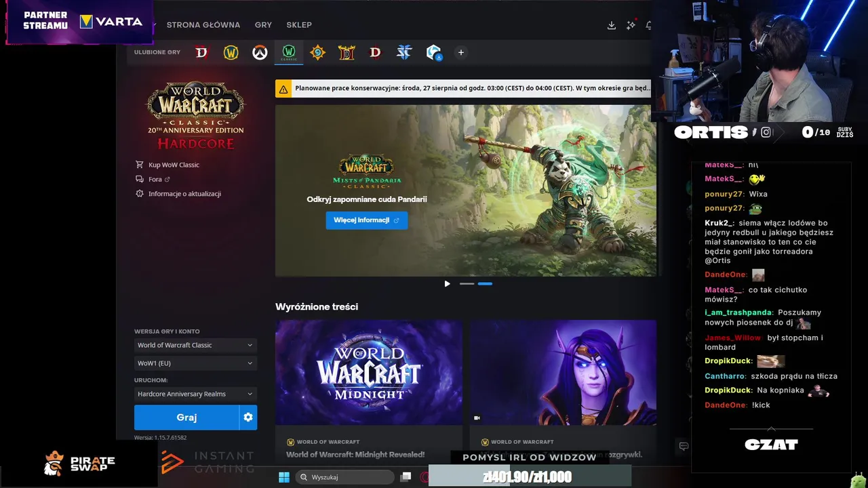Screen dimensions: 868x488
Task: Click the night elf character thumbnail
Action: 563,373
